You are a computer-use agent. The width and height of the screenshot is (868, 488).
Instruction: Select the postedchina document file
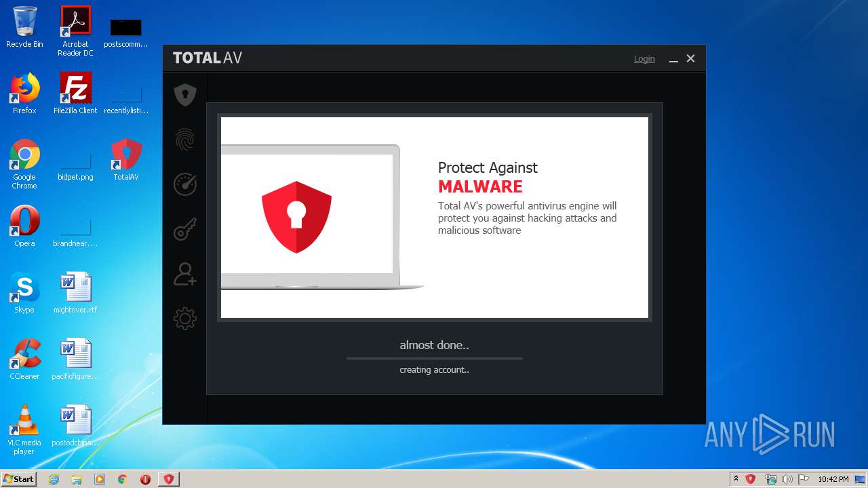(75, 426)
